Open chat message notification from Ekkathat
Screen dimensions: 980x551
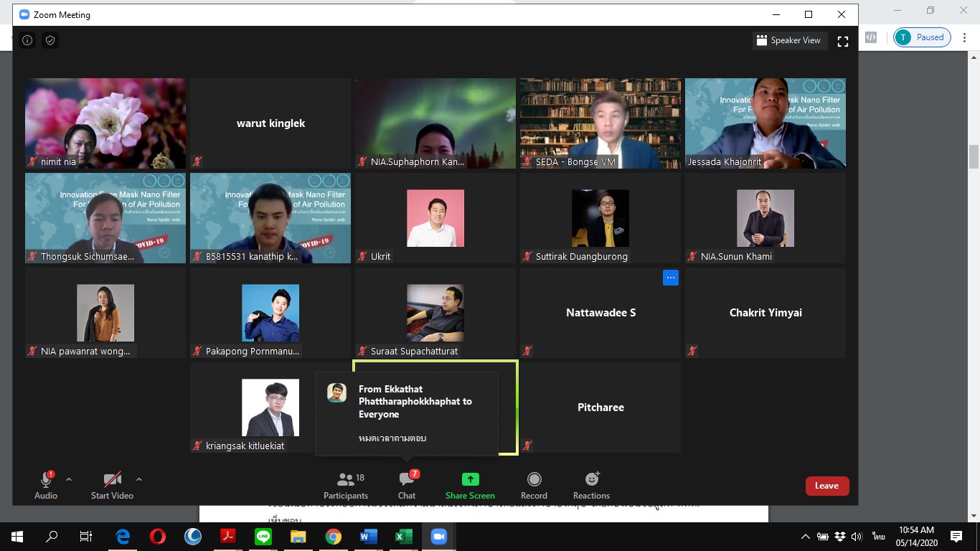(407, 413)
